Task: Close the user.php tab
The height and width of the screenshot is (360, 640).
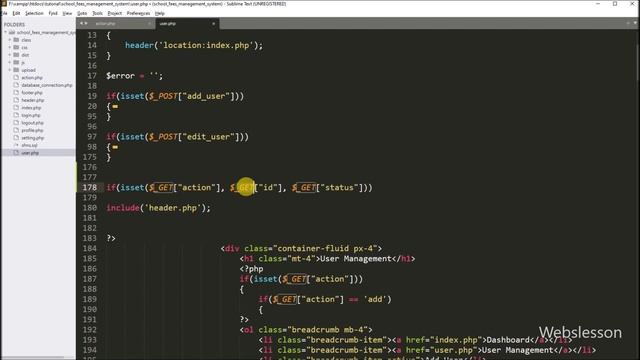Action: coord(213,24)
